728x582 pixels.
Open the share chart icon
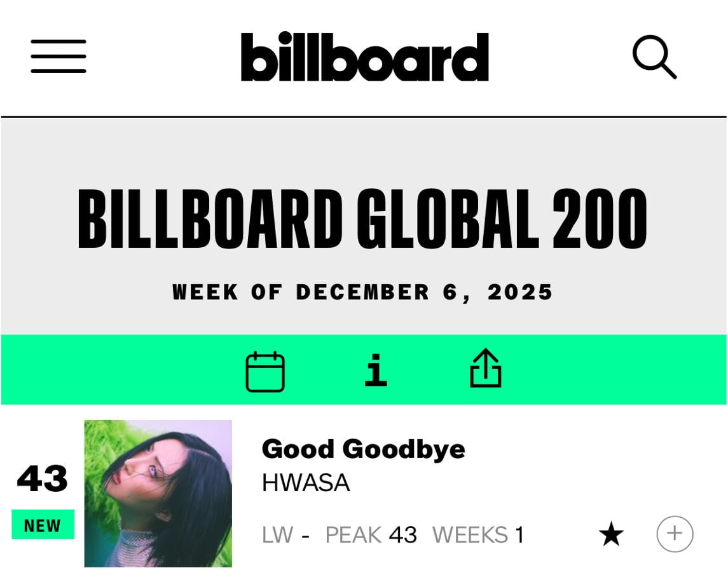486,370
